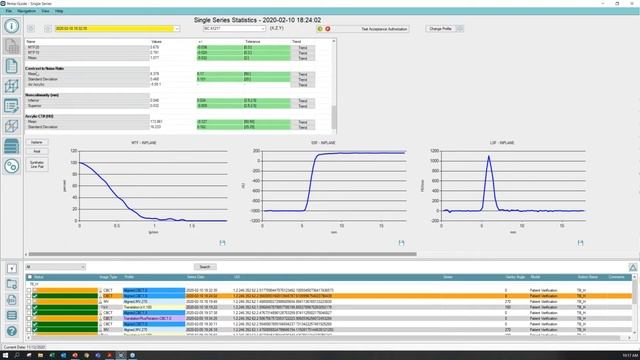
Task: Check the box for CBCT series 2020-02-10 18:32:35
Action: pos(29,291)
